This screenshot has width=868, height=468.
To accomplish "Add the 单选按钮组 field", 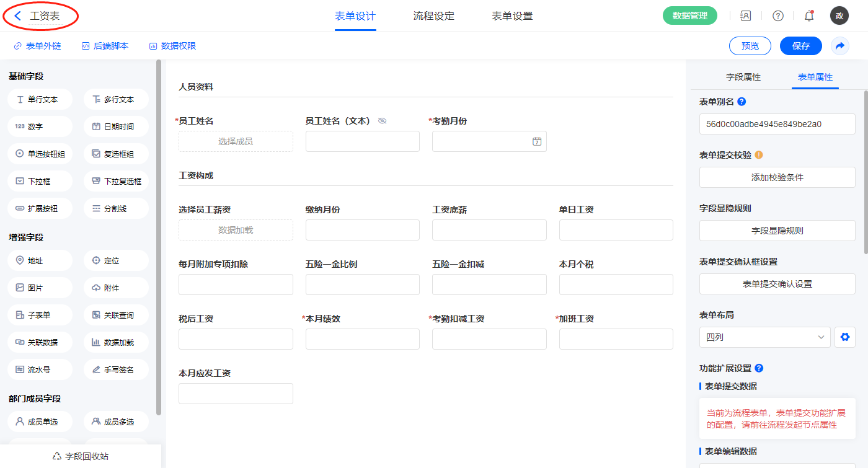I will click(40, 154).
